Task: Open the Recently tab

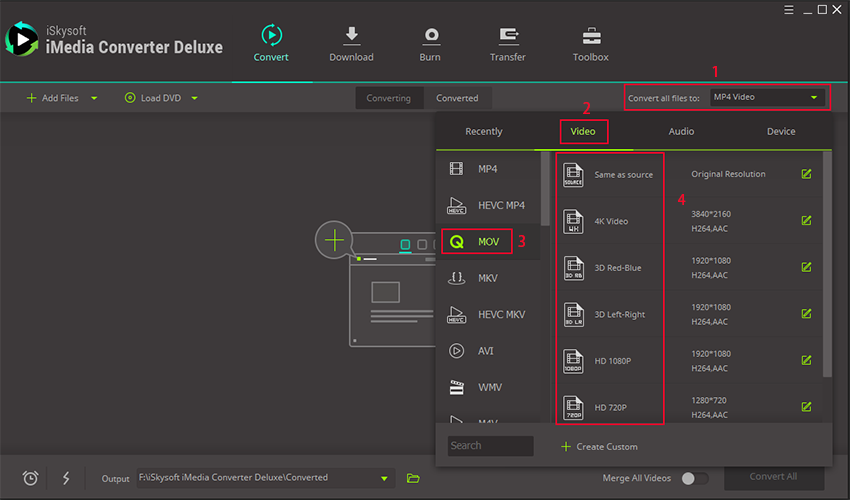Action: click(484, 131)
